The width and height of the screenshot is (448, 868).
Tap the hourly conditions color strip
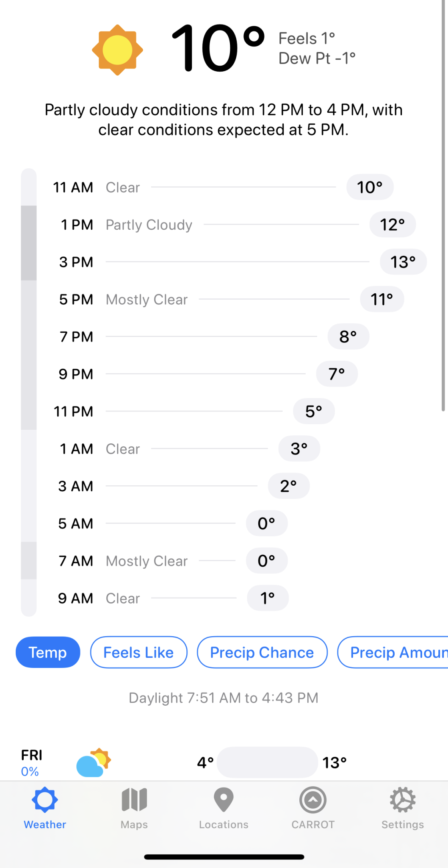[x=29, y=392]
